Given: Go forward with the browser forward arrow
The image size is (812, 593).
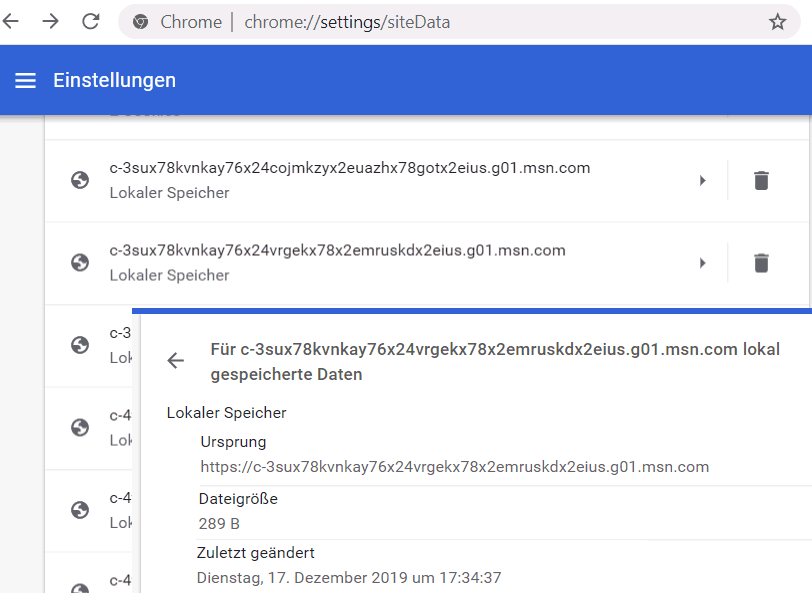Looking at the screenshot, I should (50, 21).
